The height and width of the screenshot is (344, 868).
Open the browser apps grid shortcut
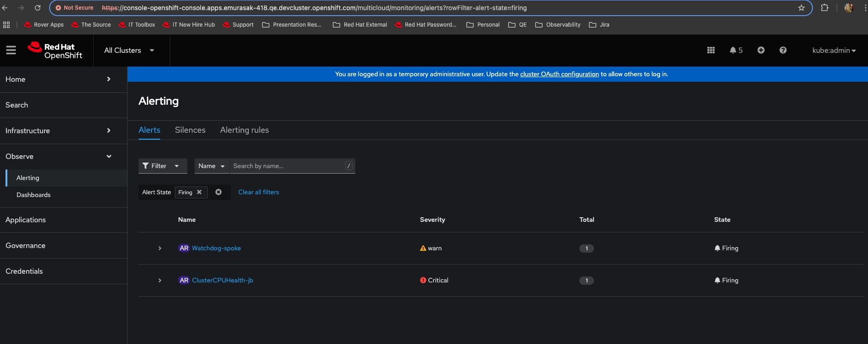point(6,25)
